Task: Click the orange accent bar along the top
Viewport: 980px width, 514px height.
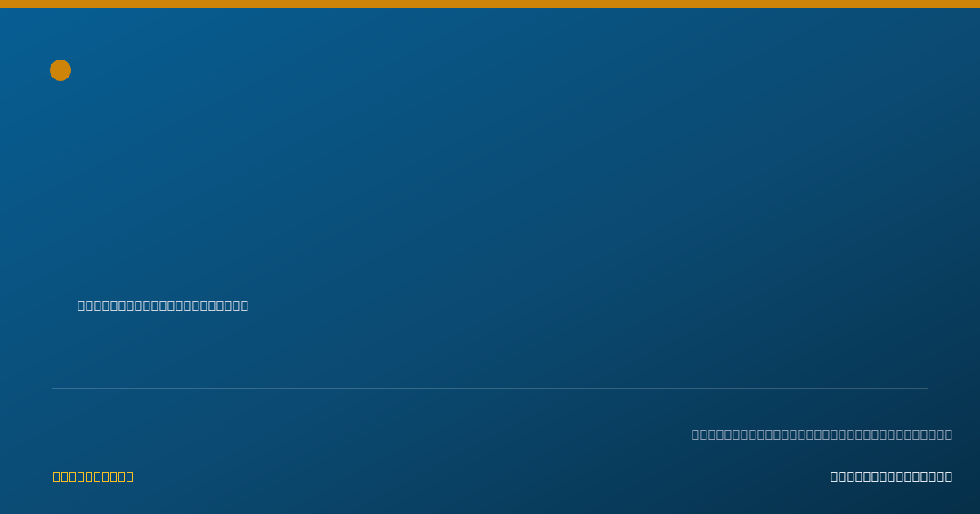Action: [x=490, y=4]
